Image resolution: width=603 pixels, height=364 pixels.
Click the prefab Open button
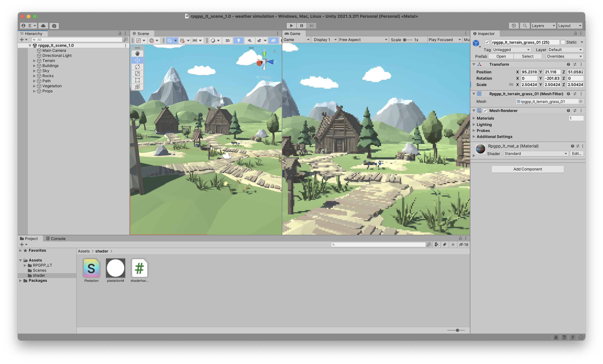tap(501, 56)
